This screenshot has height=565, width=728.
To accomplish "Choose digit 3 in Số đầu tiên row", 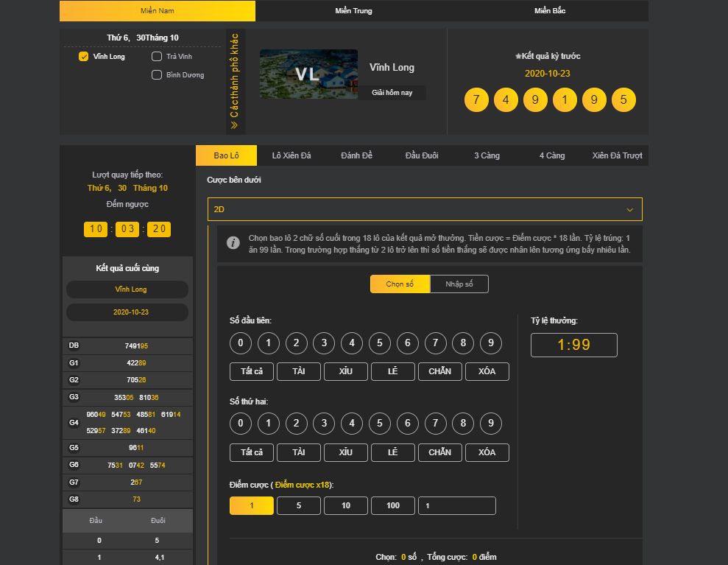I will coord(324,343).
